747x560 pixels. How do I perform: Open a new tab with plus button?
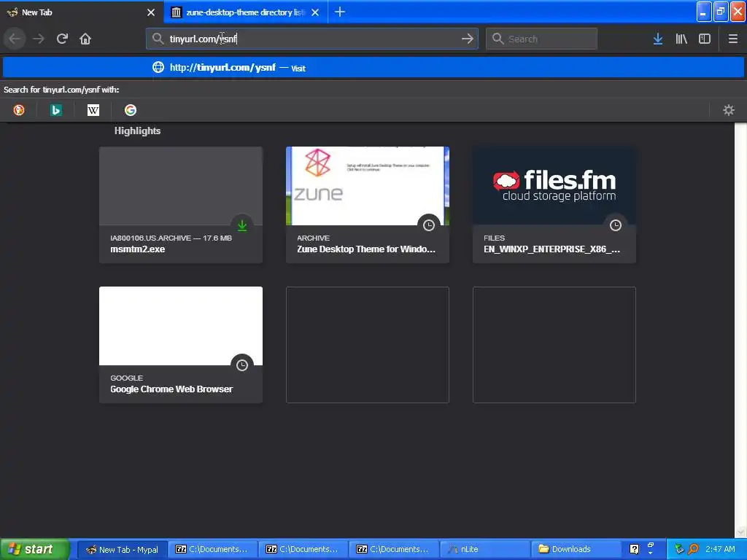[340, 12]
